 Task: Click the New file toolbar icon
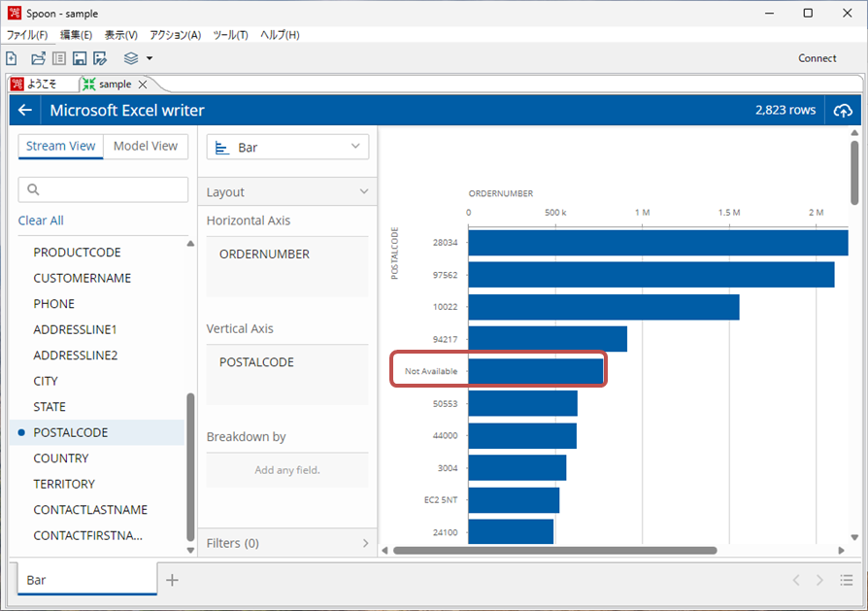(x=12, y=58)
